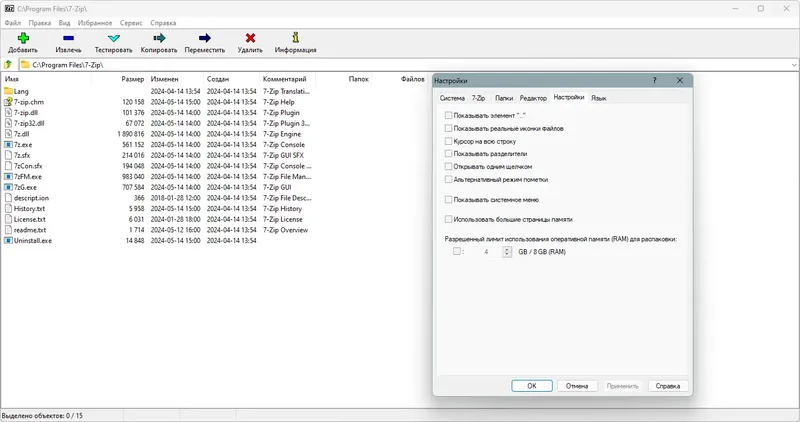
Task: Click the RAM limit value field
Action: point(485,252)
